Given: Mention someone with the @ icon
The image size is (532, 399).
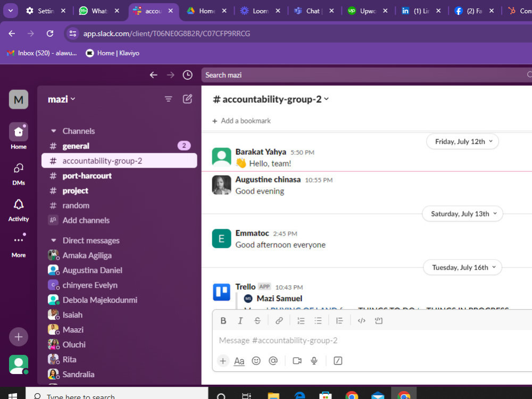Looking at the screenshot, I should tap(273, 361).
